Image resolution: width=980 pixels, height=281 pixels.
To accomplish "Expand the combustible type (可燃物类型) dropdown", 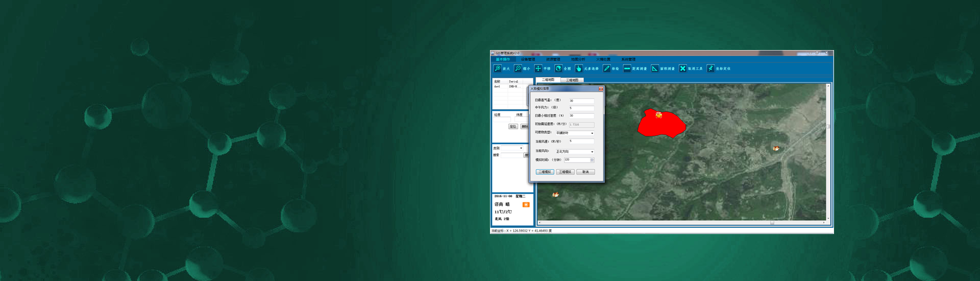I will (x=592, y=133).
